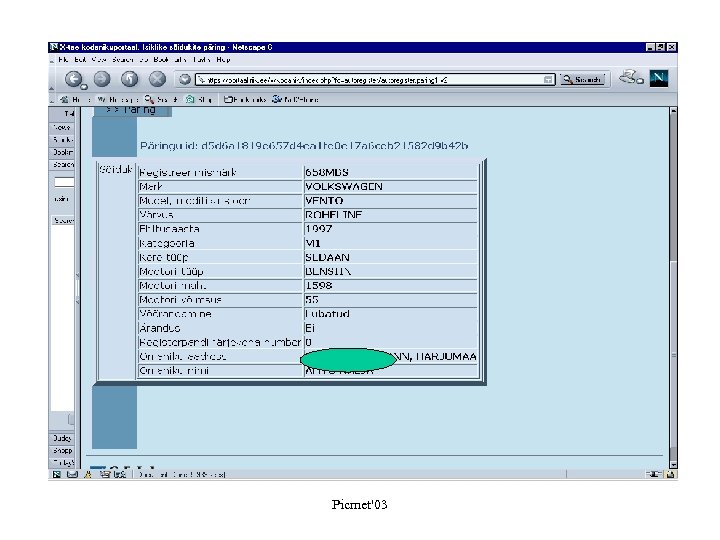Select the Shopping sidebar tab

coord(62,450)
